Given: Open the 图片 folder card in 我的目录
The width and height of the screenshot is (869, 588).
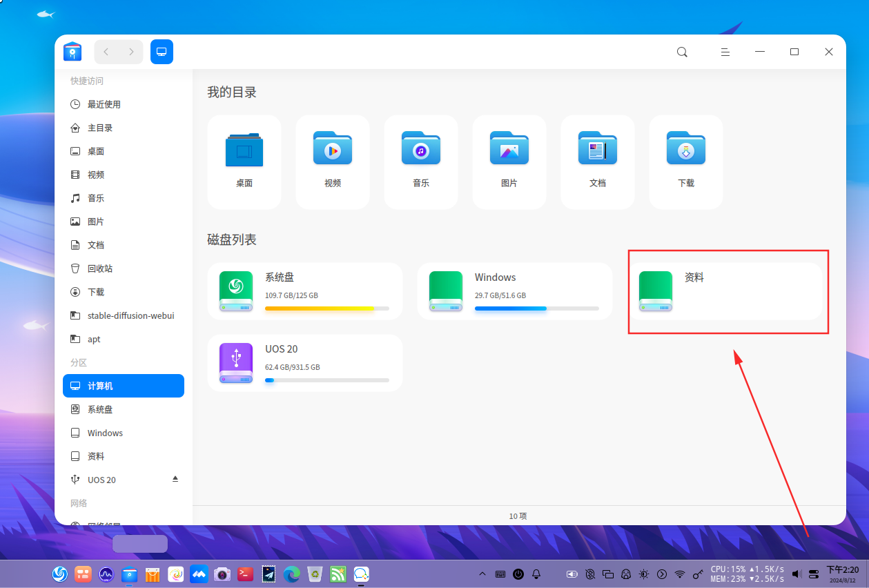Looking at the screenshot, I should pyautogui.click(x=509, y=162).
